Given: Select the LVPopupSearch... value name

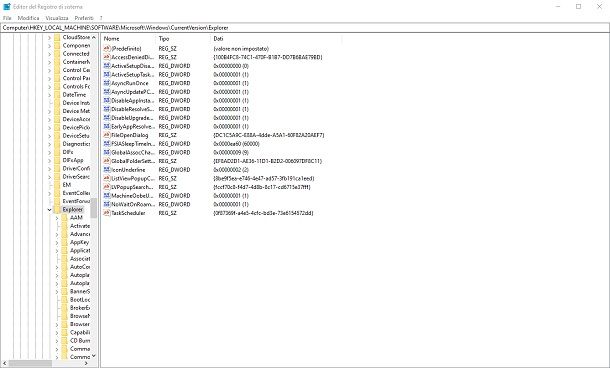Looking at the screenshot, I should [133, 187].
